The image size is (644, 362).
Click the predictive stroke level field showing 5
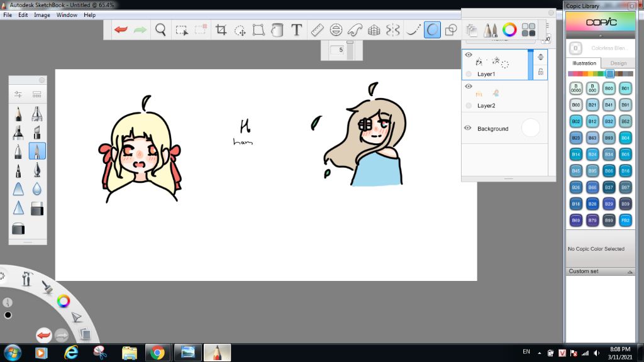coord(338,50)
